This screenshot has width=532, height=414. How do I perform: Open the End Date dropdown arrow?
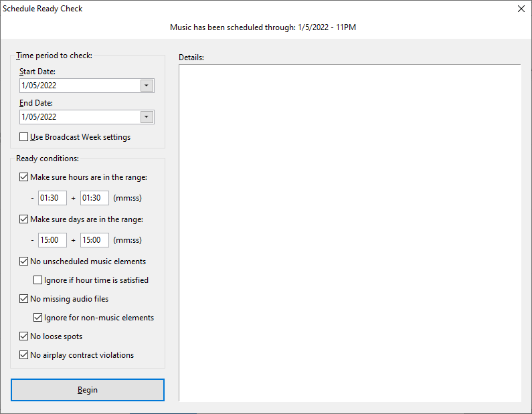point(147,117)
